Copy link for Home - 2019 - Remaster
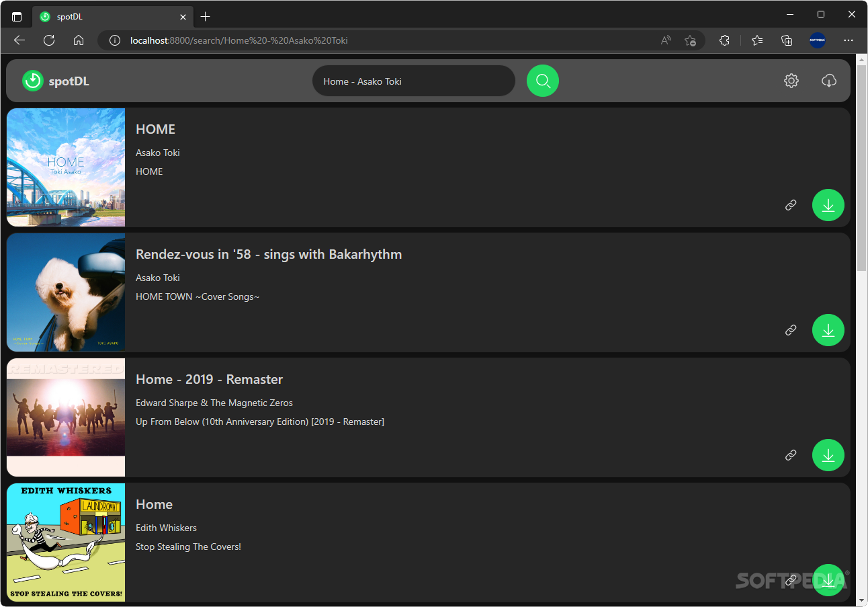The image size is (868, 607). (791, 455)
